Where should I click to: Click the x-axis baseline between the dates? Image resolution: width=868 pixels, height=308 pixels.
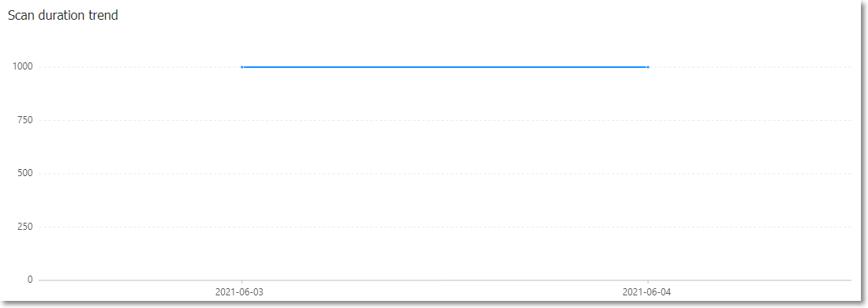coord(444,280)
